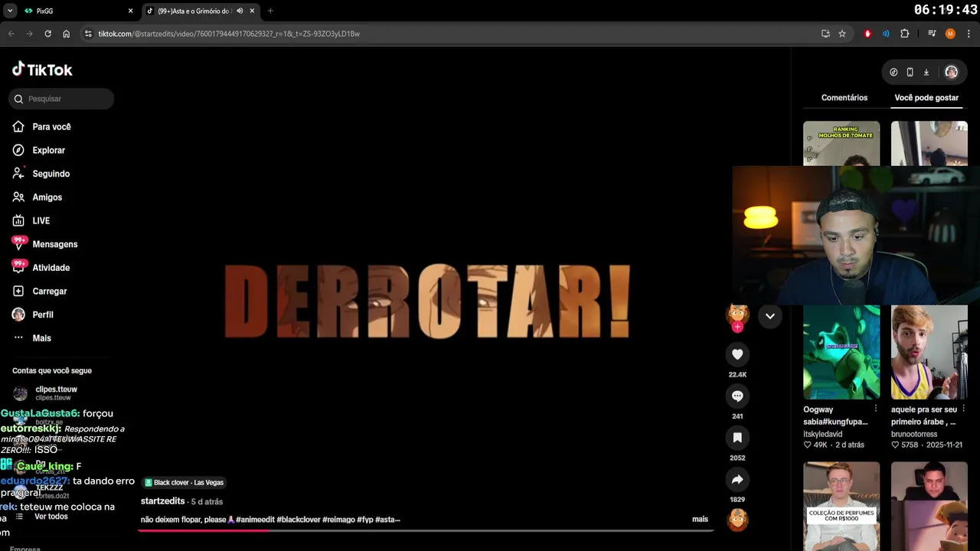This screenshot has height=551, width=980.
Task: Switch to Você pode gostar tab
Action: point(926,98)
